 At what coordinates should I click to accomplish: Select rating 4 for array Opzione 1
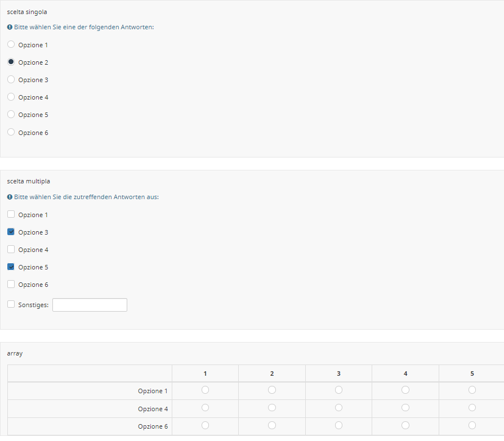pyautogui.click(x=405, y=390)
